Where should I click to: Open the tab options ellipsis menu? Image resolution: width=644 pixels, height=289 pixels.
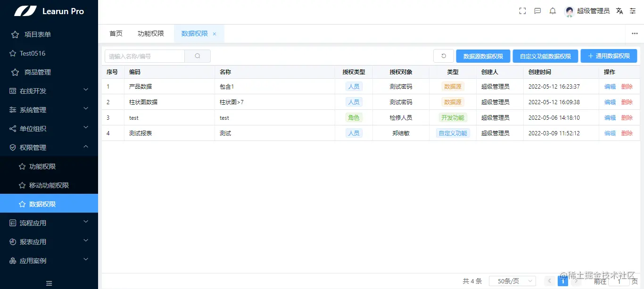pos(635,33)
